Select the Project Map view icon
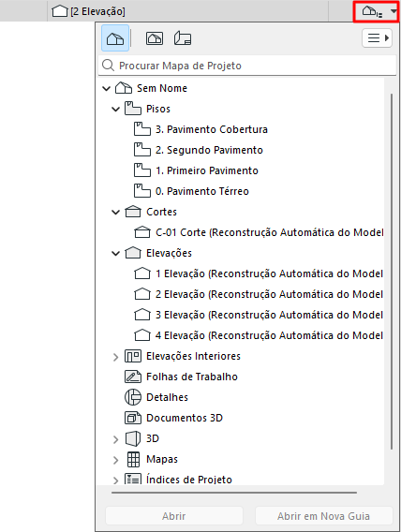Image resolution: width=401 pixels, height=532 pixels. [x=115, y=38]
